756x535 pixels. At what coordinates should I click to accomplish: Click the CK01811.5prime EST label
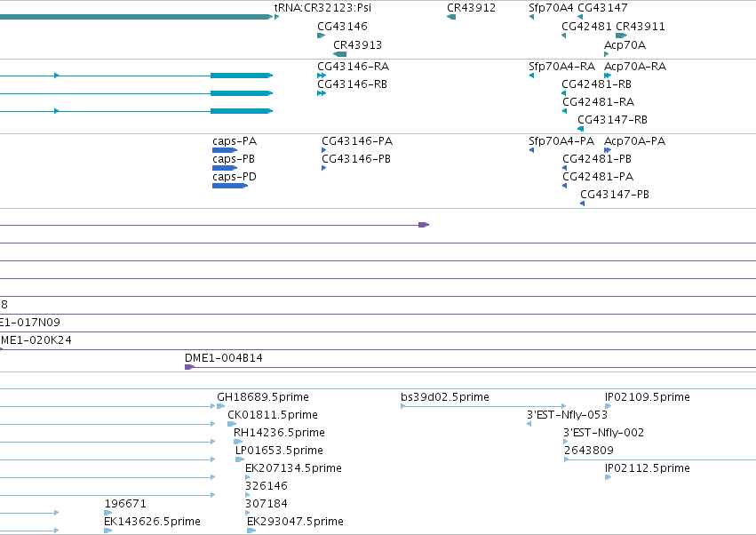pyautogui.click(x=273, y=415)
